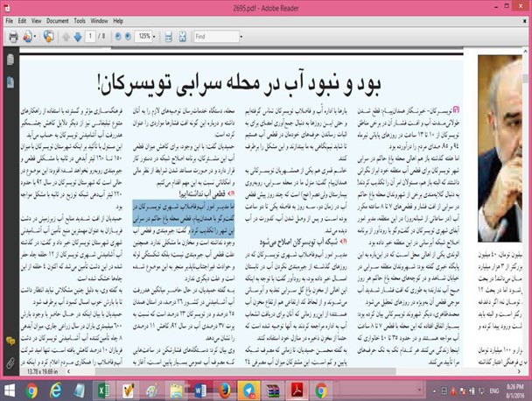Open the Tools menu
Screen dimensions: 532x401
[80, 21]
